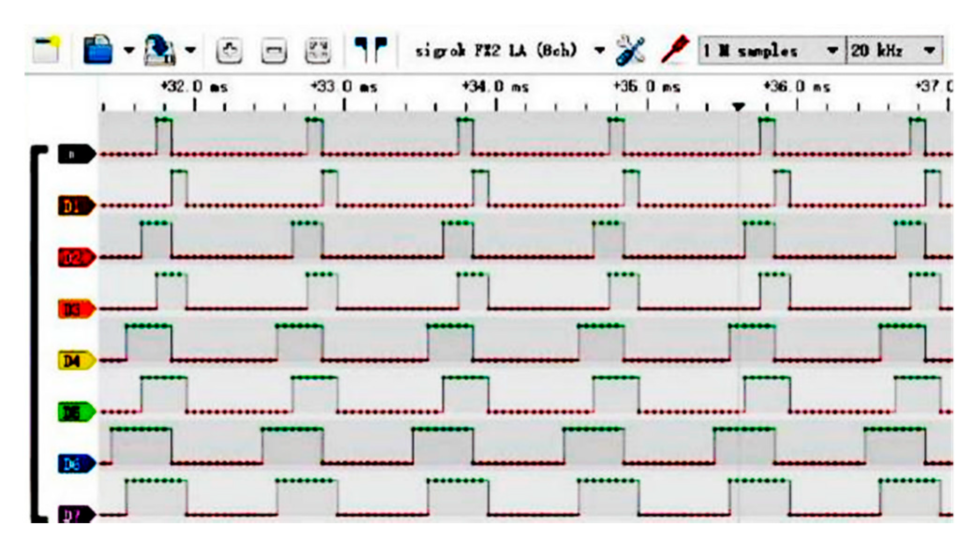Click the Open file folder icon

[98, 50]
